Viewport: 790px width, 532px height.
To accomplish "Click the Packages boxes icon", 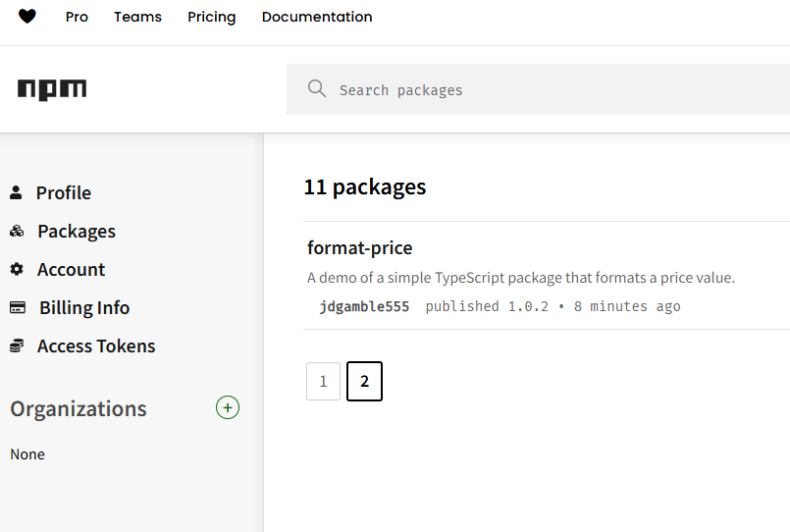I will [x=17, y=231].
